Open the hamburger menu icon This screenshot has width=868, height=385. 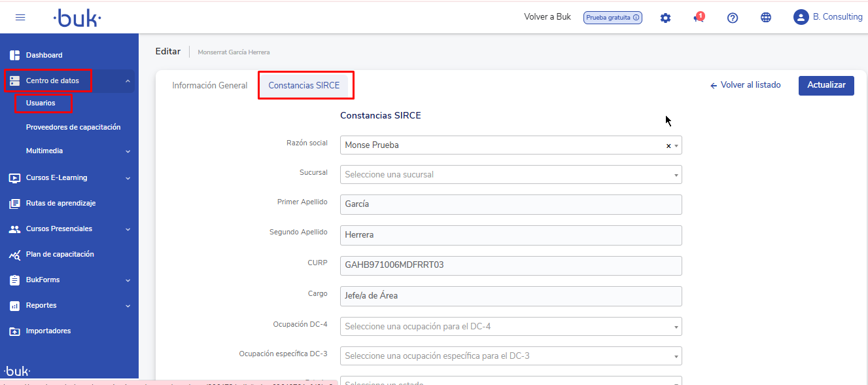[x=20, y=18]
